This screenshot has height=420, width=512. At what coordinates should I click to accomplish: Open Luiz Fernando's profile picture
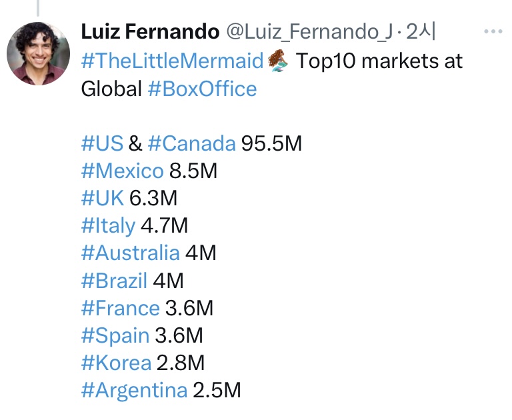pyautogui.click(x=38, y=53)
